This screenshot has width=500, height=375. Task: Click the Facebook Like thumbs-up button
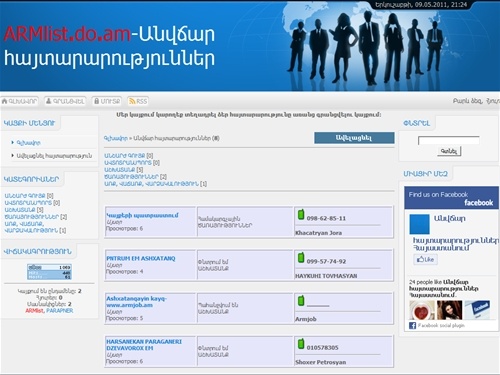426,259
